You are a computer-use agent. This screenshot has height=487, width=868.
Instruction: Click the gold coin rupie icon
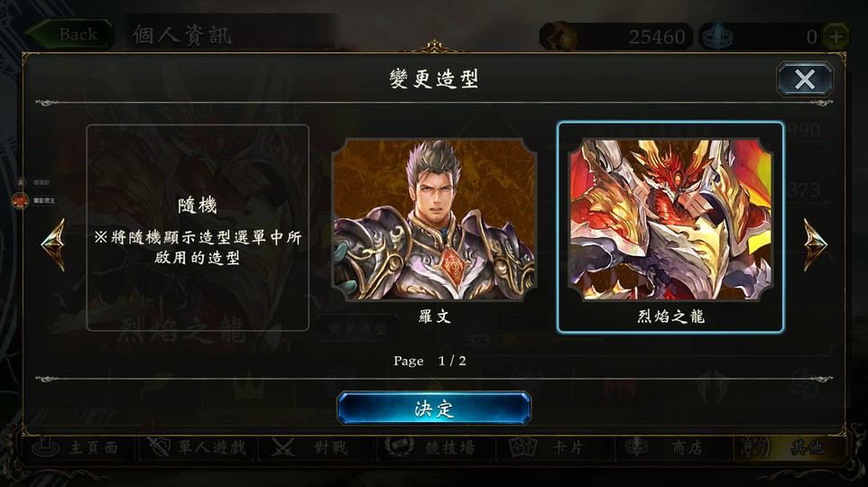[x=561, y=36]
